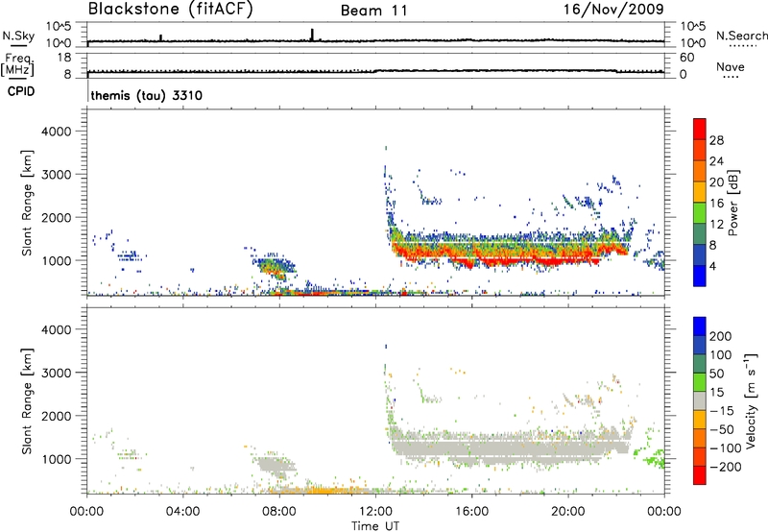This screenshot has height=532, width=768.
Task: Click the "28" value on Power colorbar
Action: tap(716, 140)
